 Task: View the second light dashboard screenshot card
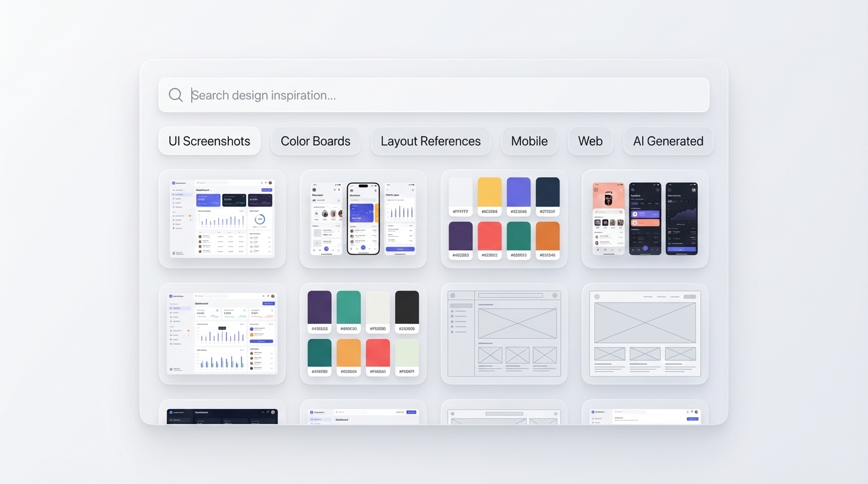pyautogui.click(x=221, y=333)
